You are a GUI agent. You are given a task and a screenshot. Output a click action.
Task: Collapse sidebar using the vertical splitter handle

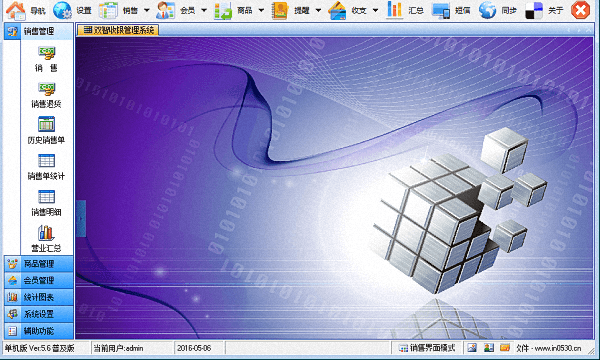[81, 218]
